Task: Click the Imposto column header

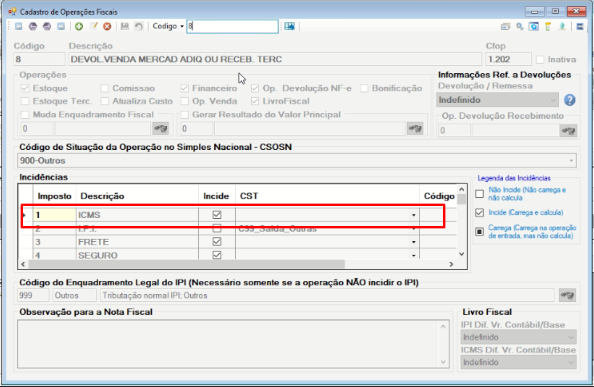Action: pos(55,196)
